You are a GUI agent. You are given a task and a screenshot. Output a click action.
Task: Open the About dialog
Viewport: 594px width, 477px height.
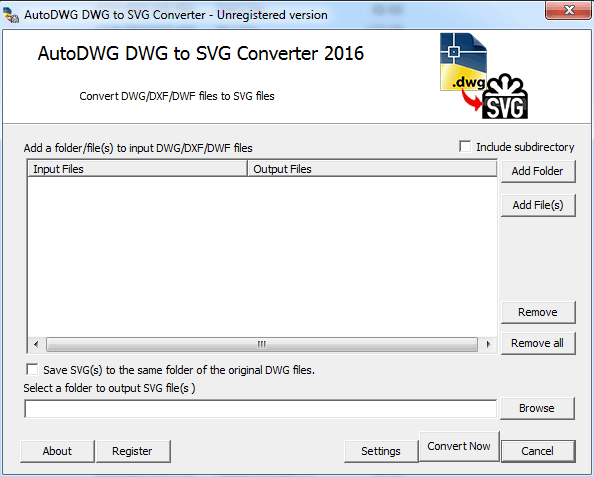[57, 451]
